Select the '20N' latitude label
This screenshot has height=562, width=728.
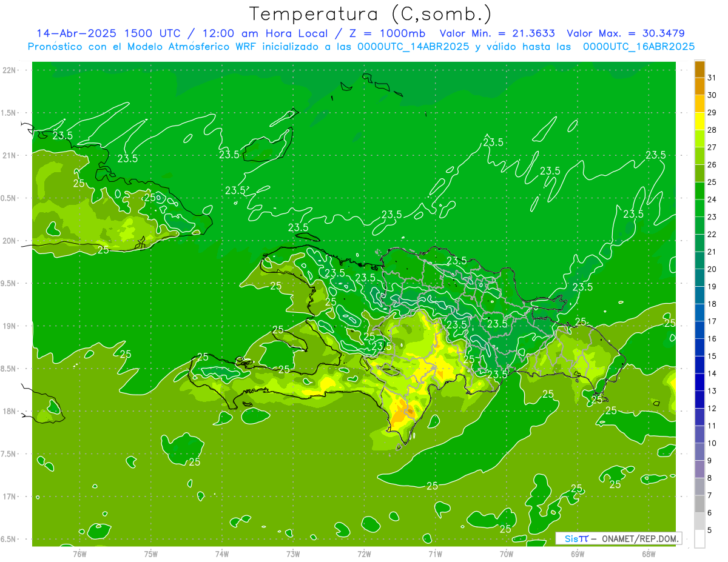pos(10,241)
